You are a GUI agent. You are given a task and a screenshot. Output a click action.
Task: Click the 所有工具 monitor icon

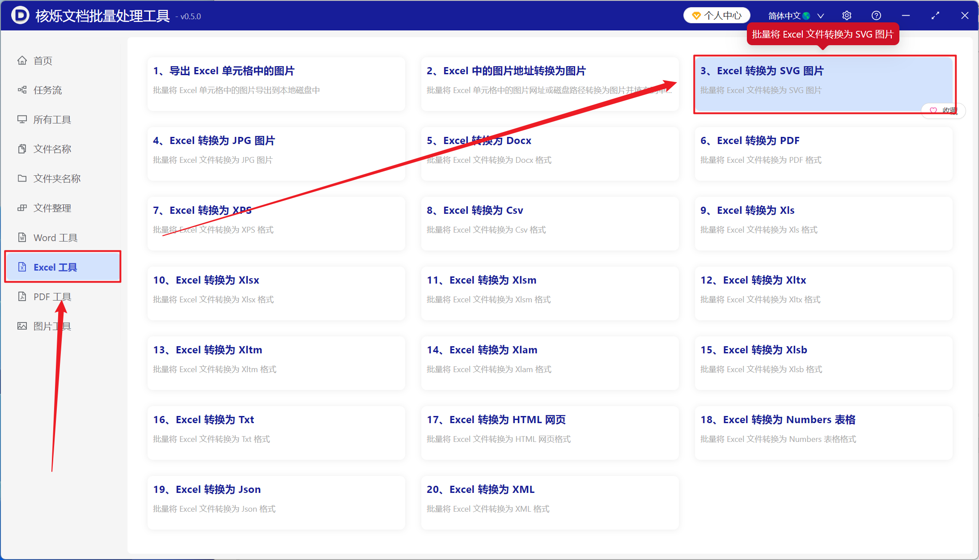(x=22, y=119)
